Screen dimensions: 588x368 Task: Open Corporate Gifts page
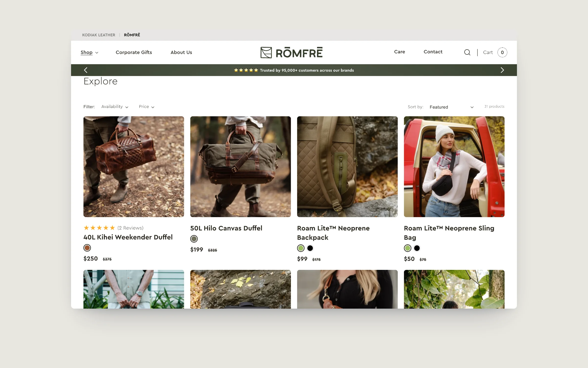click(x=134, y=52)
